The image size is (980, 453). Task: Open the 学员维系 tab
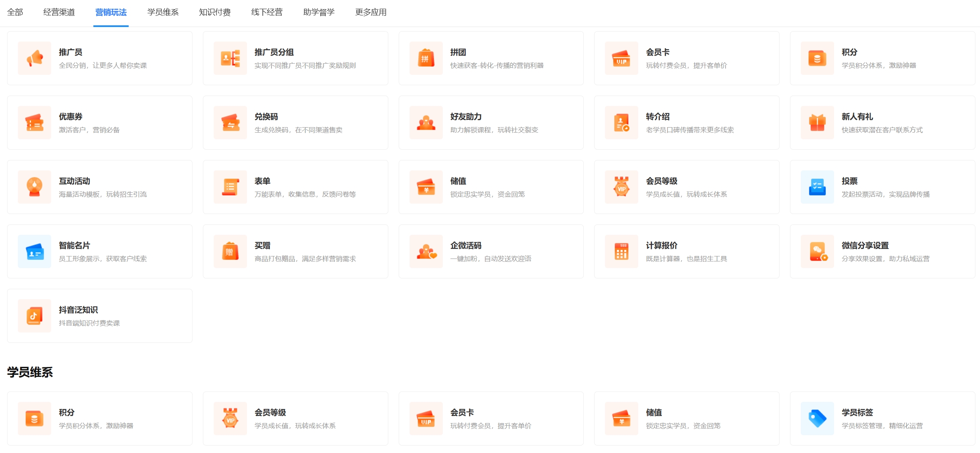163,12
